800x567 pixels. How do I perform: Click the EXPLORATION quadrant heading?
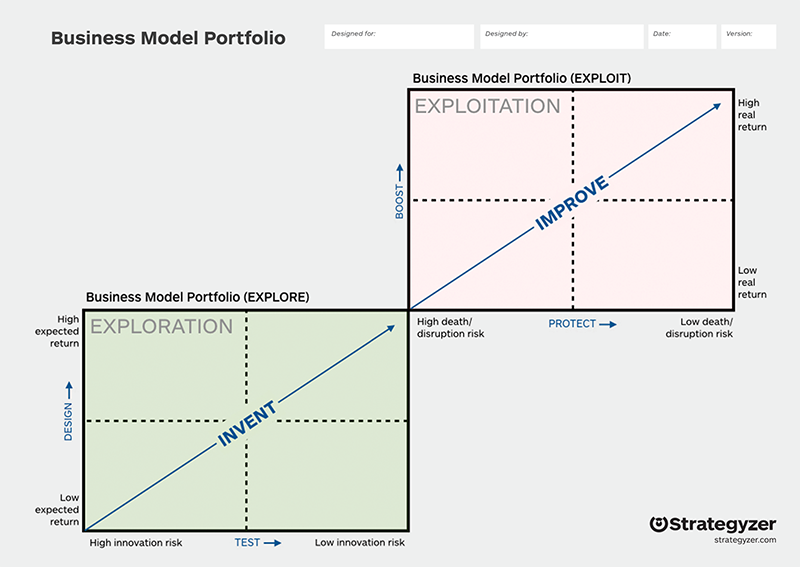pyautogui.click(x=161, y=327)
